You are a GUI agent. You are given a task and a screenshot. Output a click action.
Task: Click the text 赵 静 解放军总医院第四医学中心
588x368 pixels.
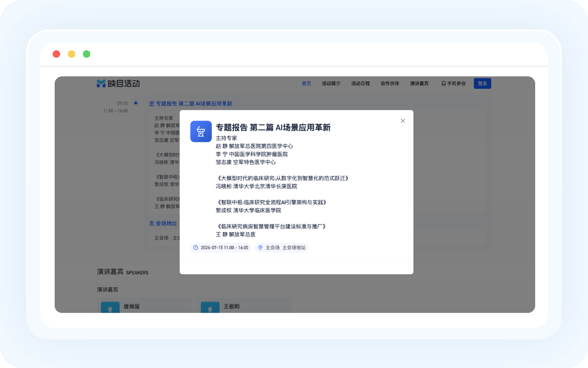point(254,146)
